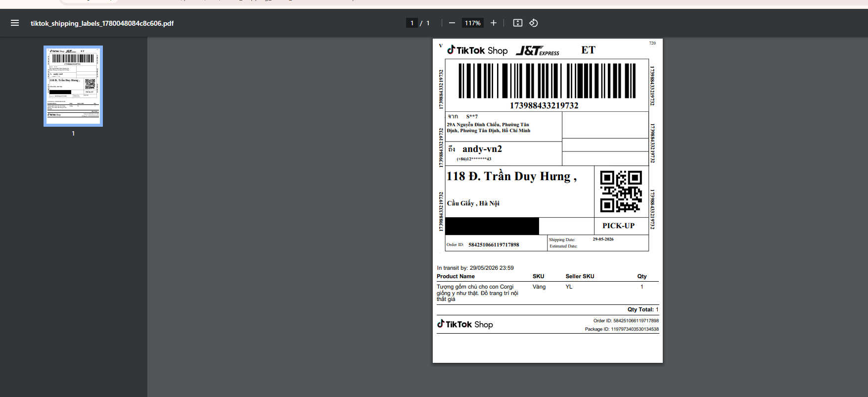
Task: Click the thumbnail page number 1 label
Action: click(x=73, y=134)
